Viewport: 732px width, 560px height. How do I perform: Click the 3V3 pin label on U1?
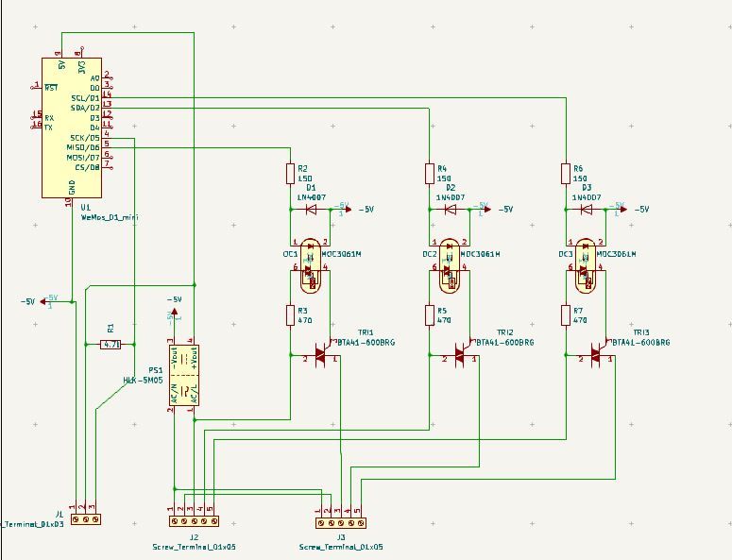pyautogui.click(x=81, y=67)
